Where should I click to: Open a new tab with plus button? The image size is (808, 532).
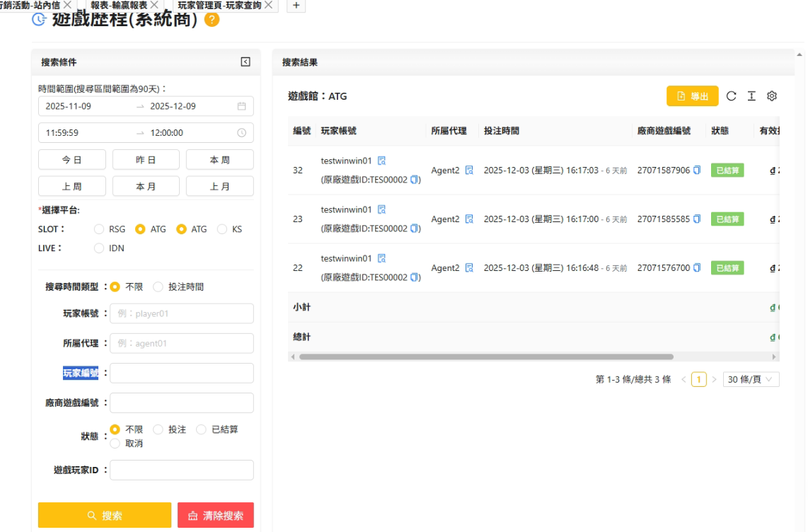point(296,5)
